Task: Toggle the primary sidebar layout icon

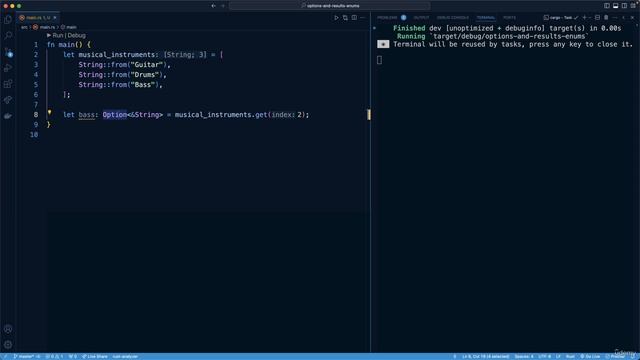Action: pos(607,6)
